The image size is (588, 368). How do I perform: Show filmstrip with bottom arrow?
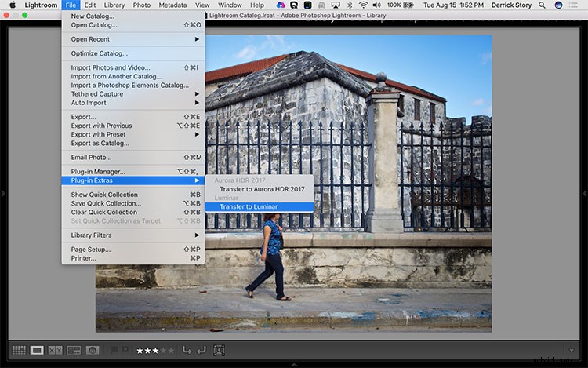coord(294,365)
